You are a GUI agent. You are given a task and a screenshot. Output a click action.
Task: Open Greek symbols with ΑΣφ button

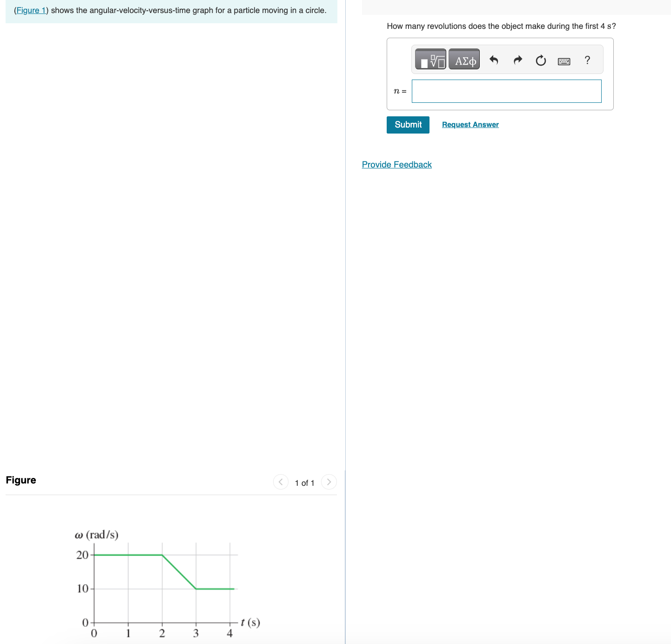click(464, 59)
